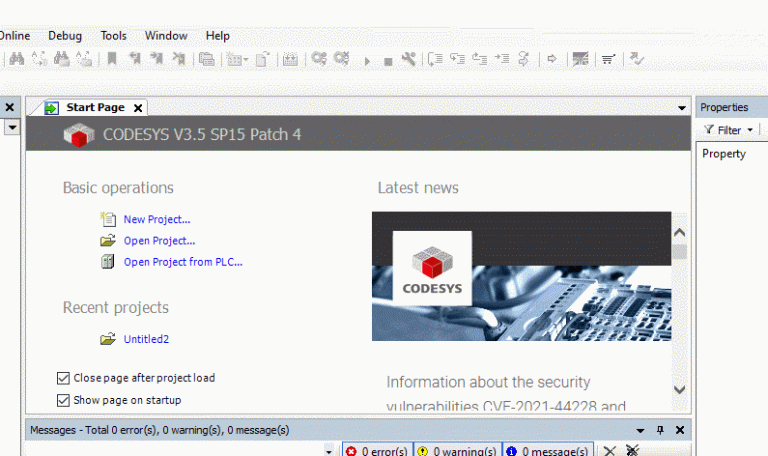Click the New Project... link
Viewport: 768px width, 456px height.
[156, 219]
